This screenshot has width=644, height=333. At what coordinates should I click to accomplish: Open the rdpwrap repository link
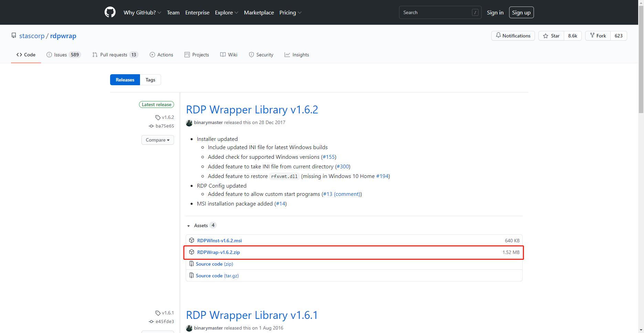click(x=63, y=36)
